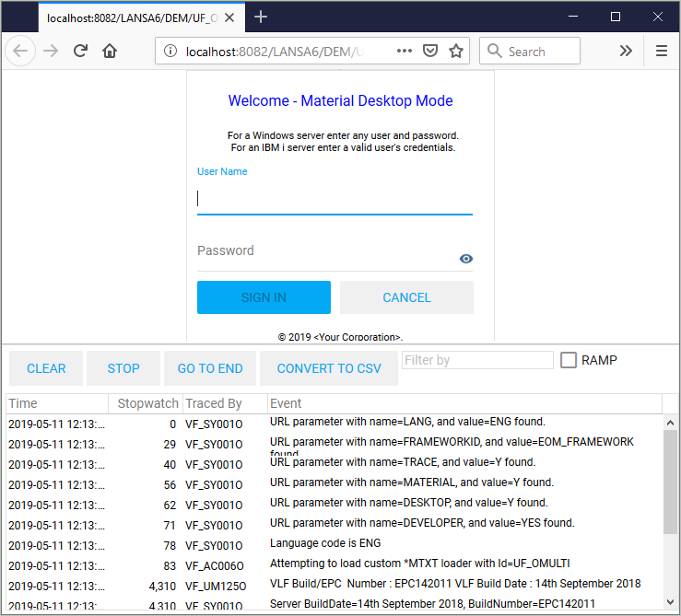Clear the trace log
The width and height of the screenshot is (681, 616).
click(46, 368)
